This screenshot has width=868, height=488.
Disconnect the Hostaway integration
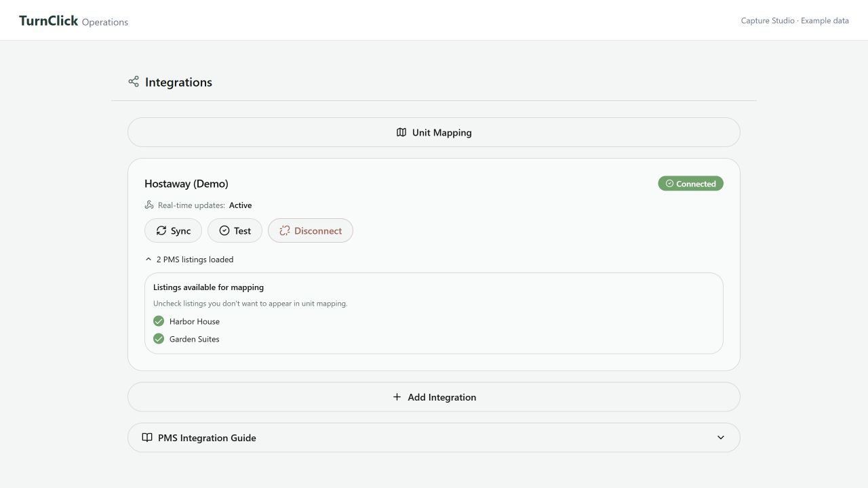tap(311, 230)
